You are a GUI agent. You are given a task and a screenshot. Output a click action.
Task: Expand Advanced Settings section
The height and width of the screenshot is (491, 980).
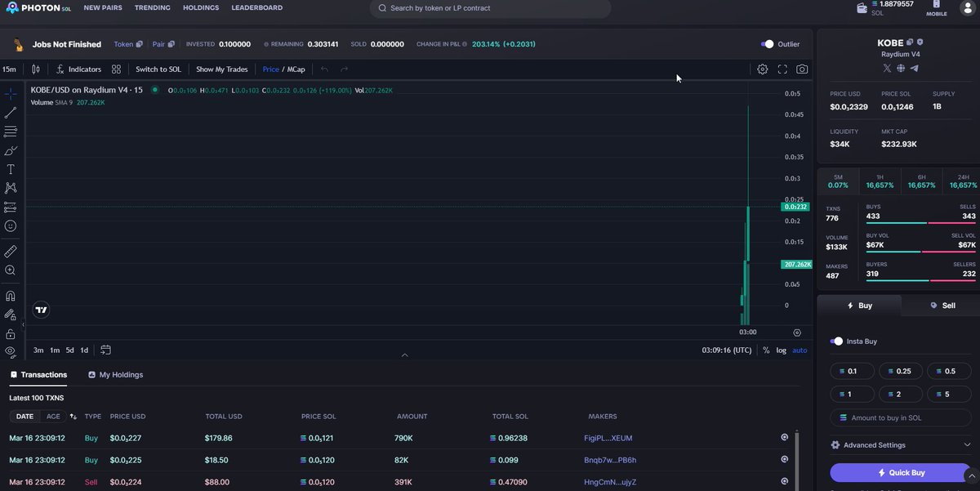click(x=901, y=445)
